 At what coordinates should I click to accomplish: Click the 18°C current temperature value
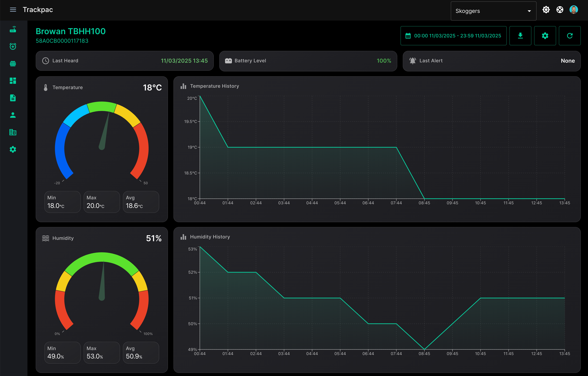pyautogui.click(x=152, y=88)
